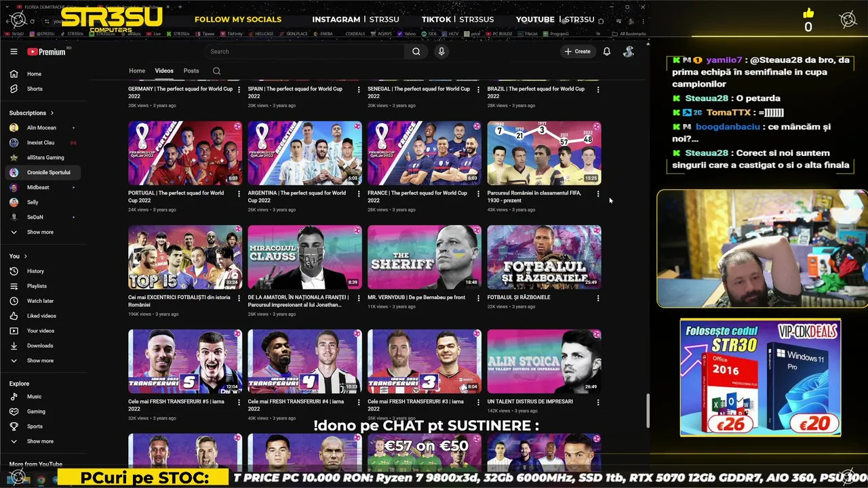This screenshot has width=868, height=488.
Task: Play FRESH TRANSFERURI #5 thumbnail
Action: pos(185,362)
